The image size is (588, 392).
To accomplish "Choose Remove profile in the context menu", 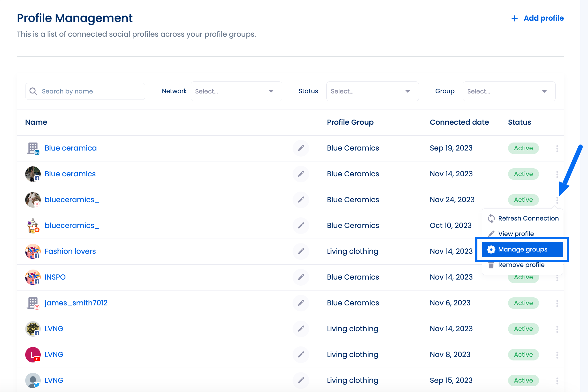I will 523,265.
